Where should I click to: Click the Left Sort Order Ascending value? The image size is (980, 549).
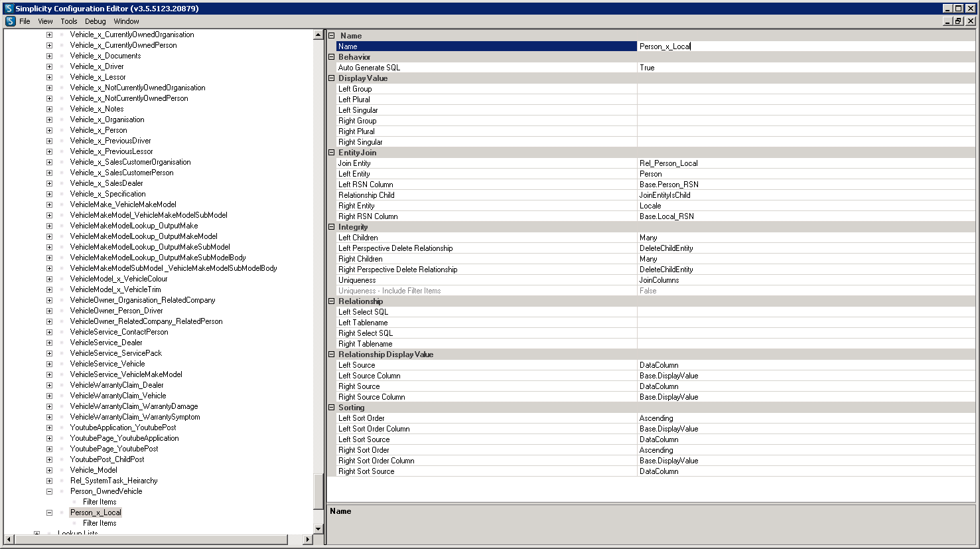[805, 418]
